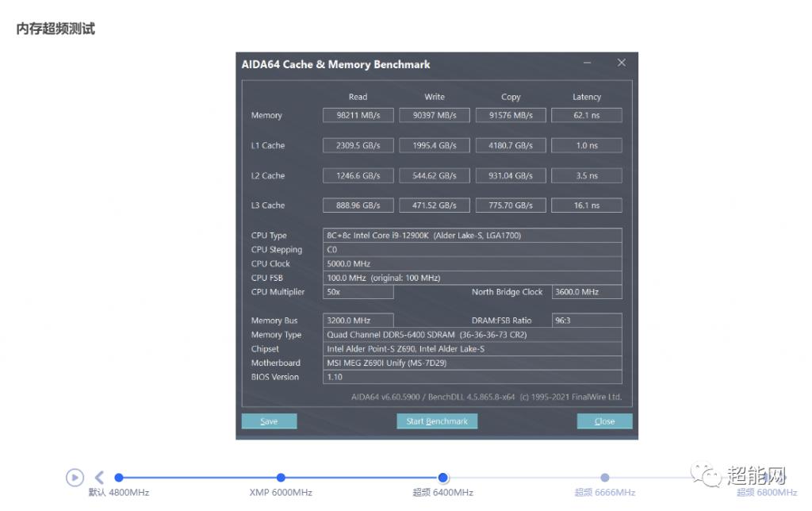Click the L1 Cache Copy value field
812x511 pixels.
(511, 146)
